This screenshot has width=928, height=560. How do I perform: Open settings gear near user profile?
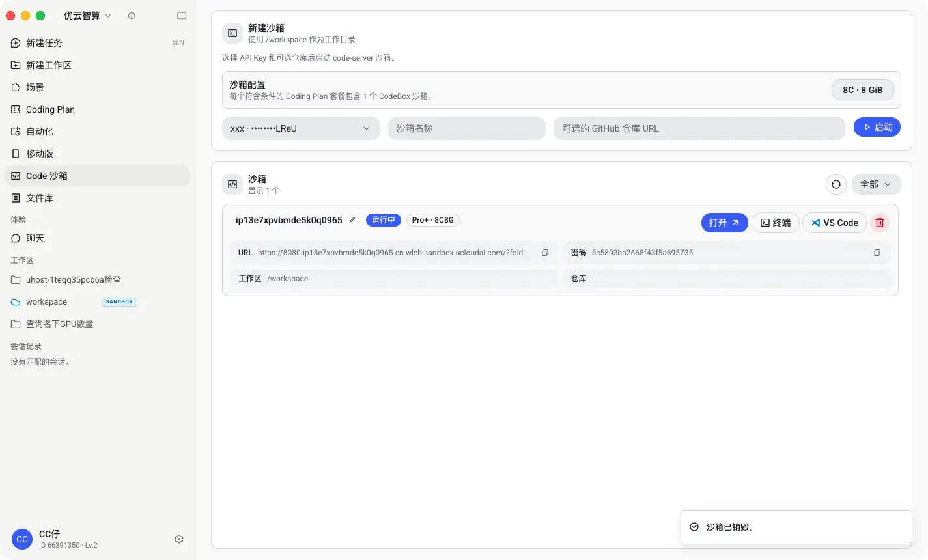click(x=179, y=539)
